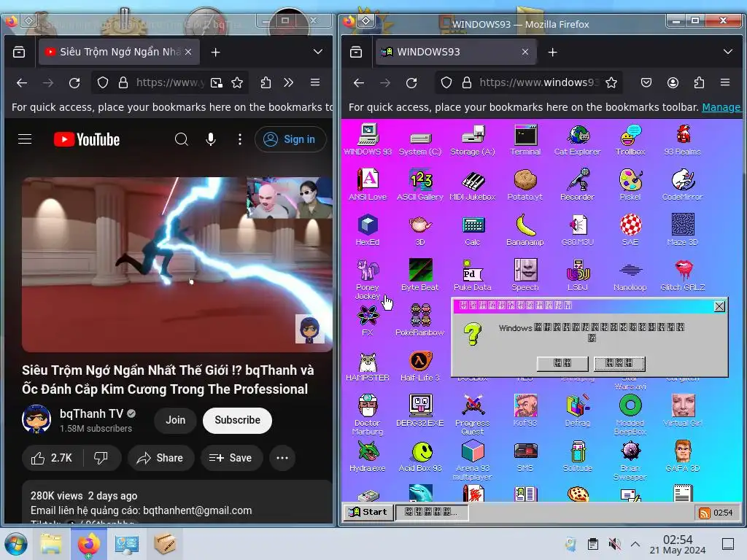Image resolution: width=747 pixels, height=560 pixels.
Task: Expand list all tabs in YouTube window
Action: coord(318,52)
